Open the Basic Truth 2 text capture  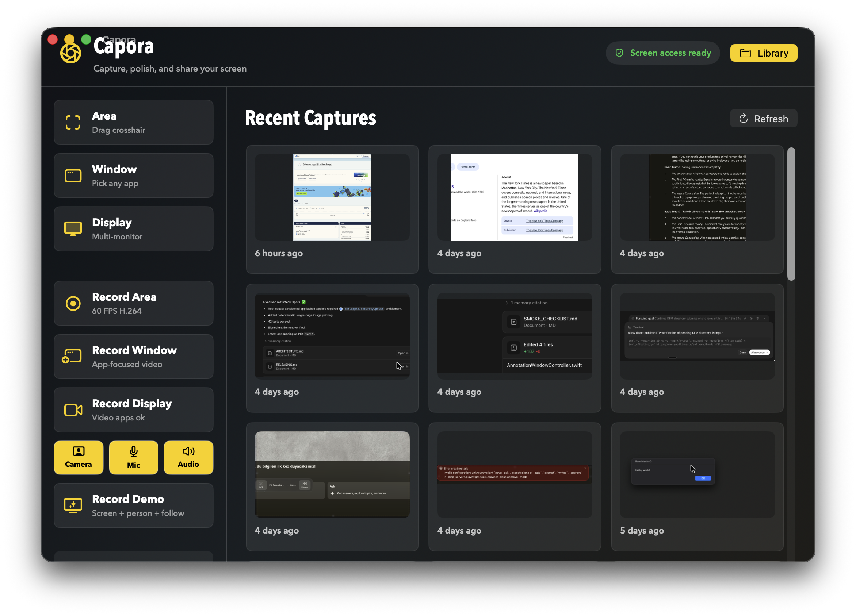698,209
